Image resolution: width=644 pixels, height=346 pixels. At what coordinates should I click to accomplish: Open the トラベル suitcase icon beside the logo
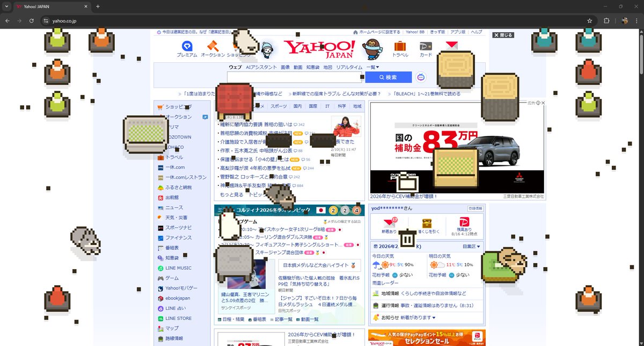pos(400,49)
